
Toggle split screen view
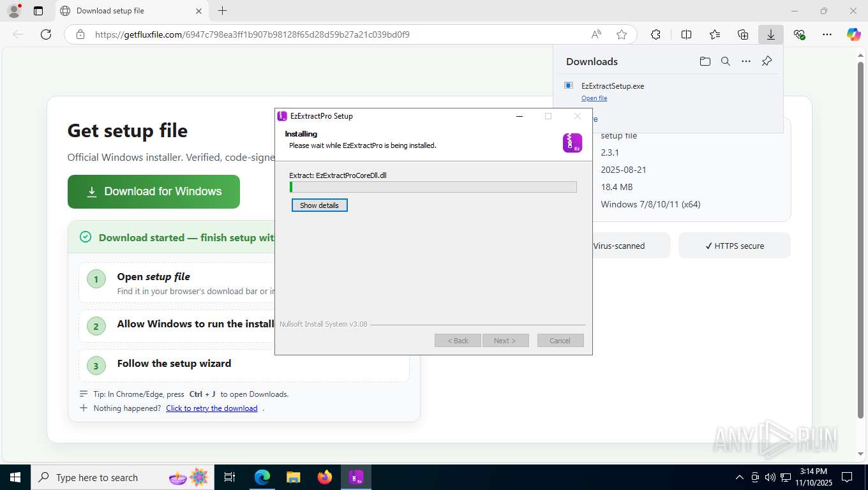tap(687, 34)
